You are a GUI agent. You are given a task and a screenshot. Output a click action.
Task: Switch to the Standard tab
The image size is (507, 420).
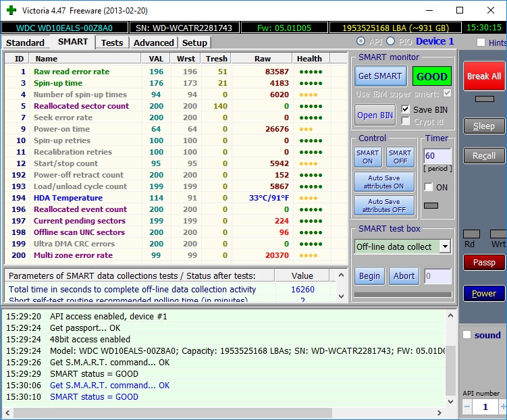[25, 43]
